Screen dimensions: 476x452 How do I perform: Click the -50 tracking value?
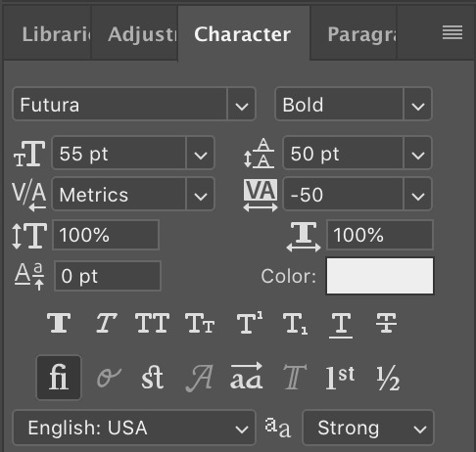tap(344, 195)
